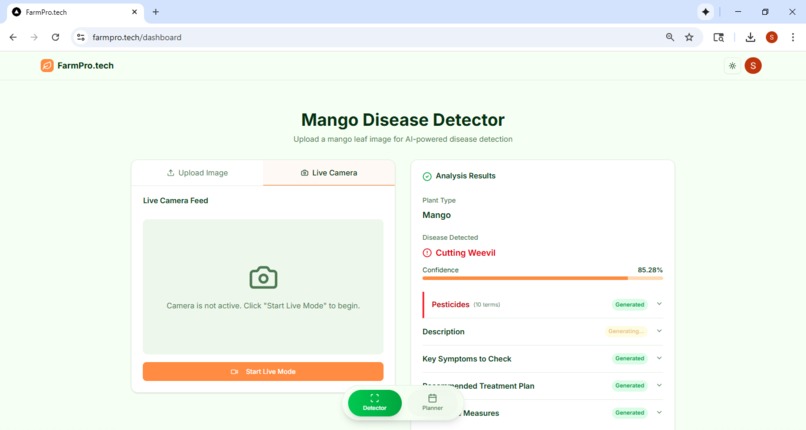Screen dimensions: 806x430
Task: Click the 85.28% confidence value
Action: [x=650, y=270]
